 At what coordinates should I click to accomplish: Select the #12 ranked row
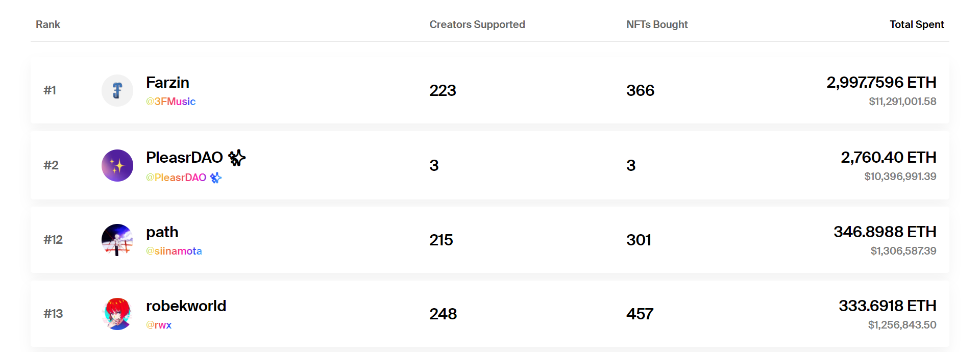pyautogui.click(x=53, y=240)
